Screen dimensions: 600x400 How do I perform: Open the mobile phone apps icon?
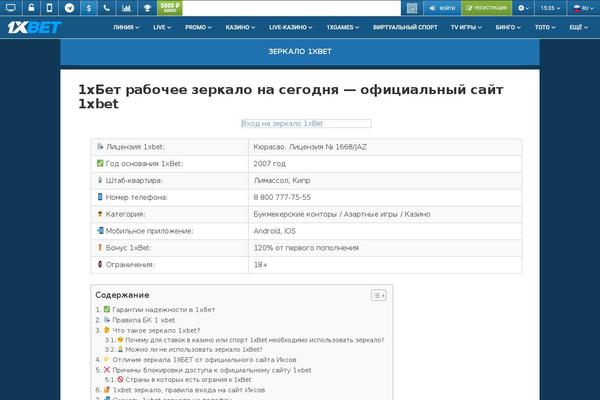click(49, 8)
